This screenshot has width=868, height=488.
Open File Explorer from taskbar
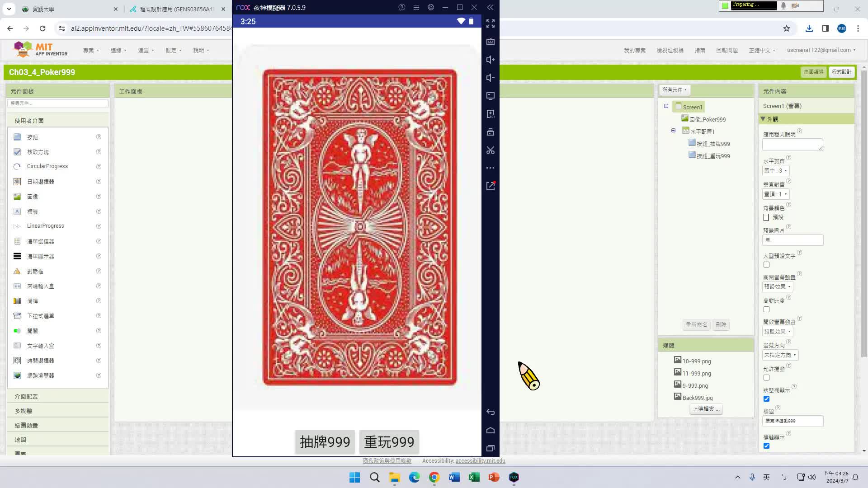tap(395, 477)
